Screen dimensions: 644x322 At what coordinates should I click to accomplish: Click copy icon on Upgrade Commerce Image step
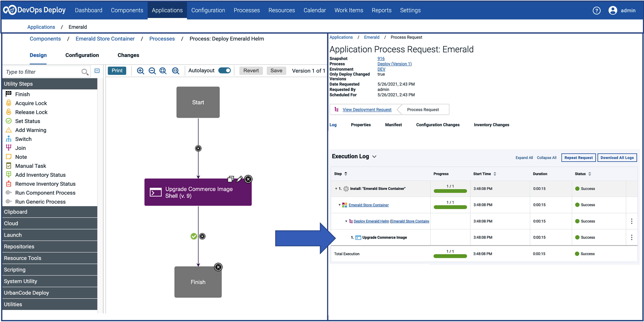[230, 179]
